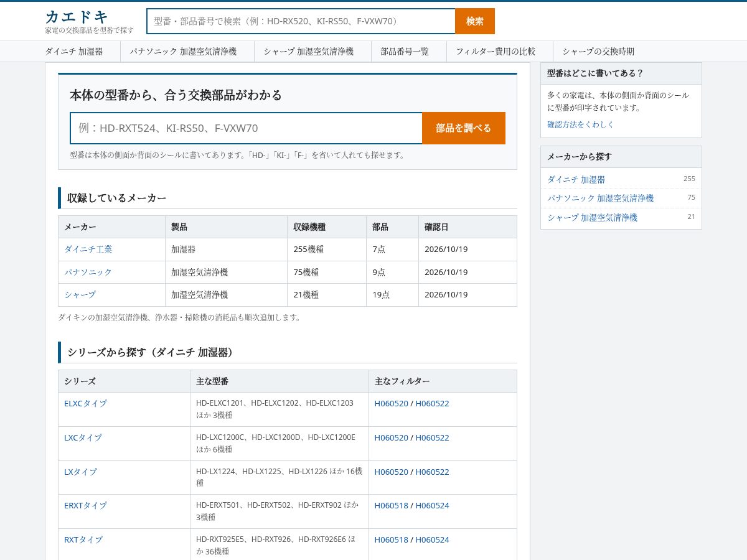747x560 pixels.
Task: Click the HD-ELXC1201 model numbers cell
Action: tap(280, 409)
